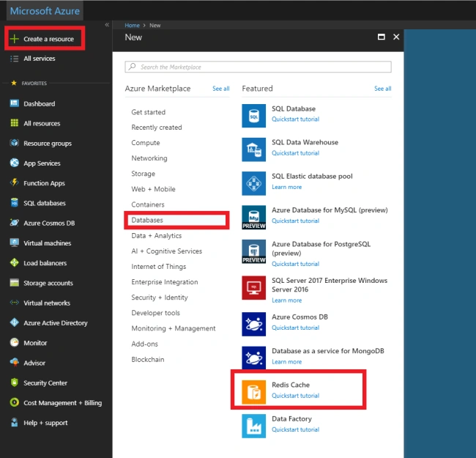This screenshot has width=476, height=458.
Task: Open the Azure Cosmos DB sidebar icon
Action: [x=14, y=223]
